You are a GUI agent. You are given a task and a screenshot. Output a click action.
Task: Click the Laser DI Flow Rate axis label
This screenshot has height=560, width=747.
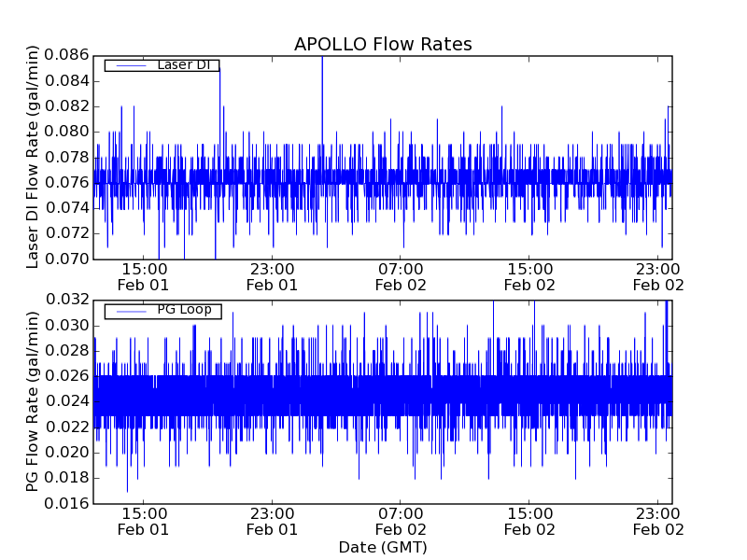point(32,157)
